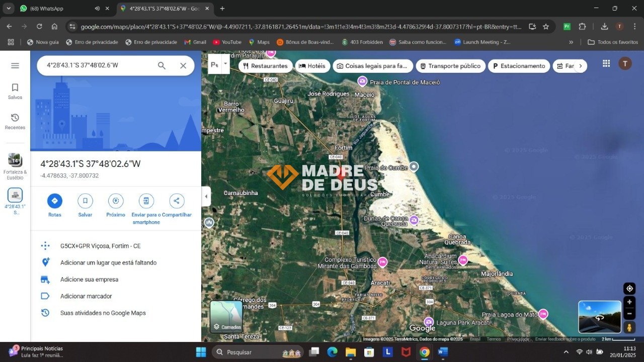Image resolution: width=644 pixels, height=362 pixels.
Task: Open the Google apps grid
Action: [606, 63]
